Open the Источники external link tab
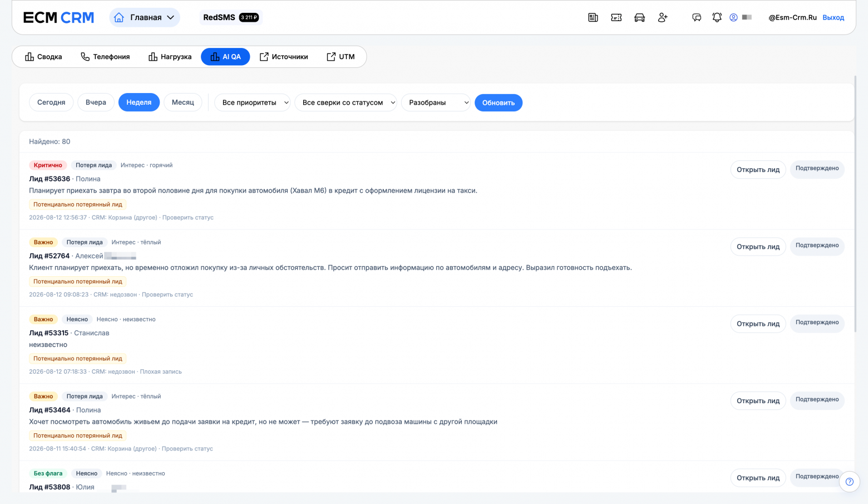Image resolution: width=868 pixels, height=504 pixels. coord(284,57)
